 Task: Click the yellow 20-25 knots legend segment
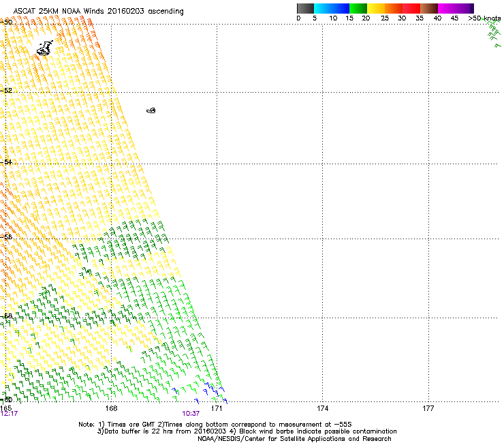pyautogui.click(x=376, y=8)
